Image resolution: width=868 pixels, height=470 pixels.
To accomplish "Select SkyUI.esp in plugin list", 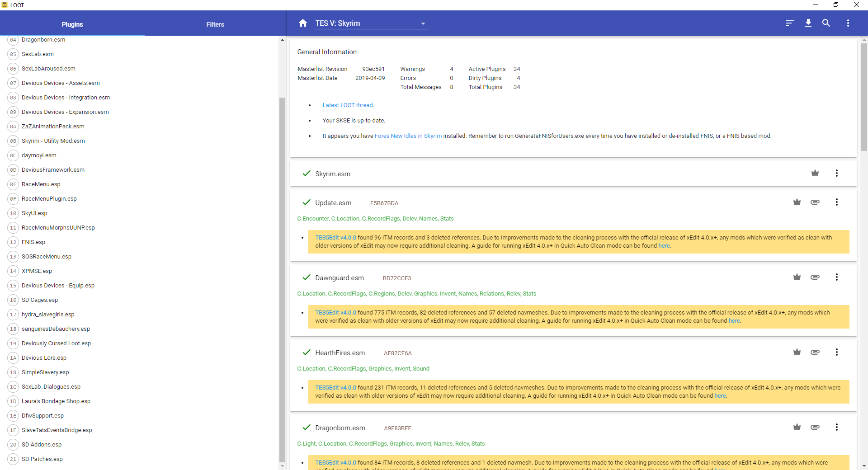I will [x=34, y=213].
